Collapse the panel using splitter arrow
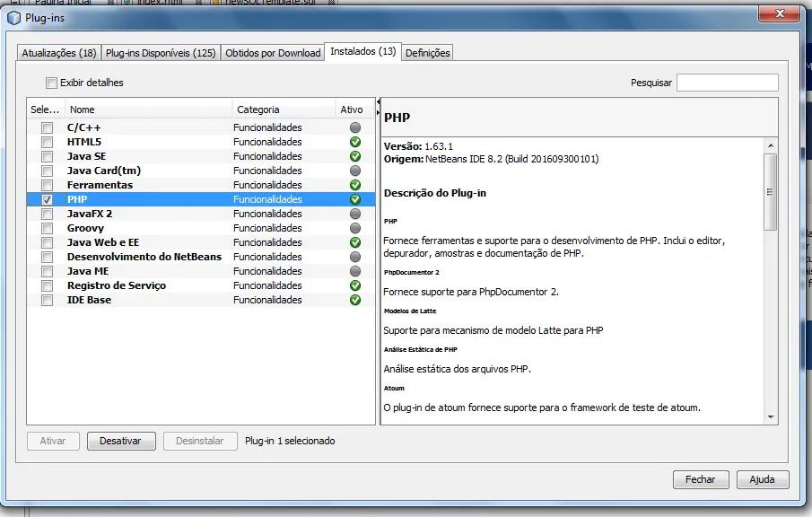812x517 pixels. point(378,102)
